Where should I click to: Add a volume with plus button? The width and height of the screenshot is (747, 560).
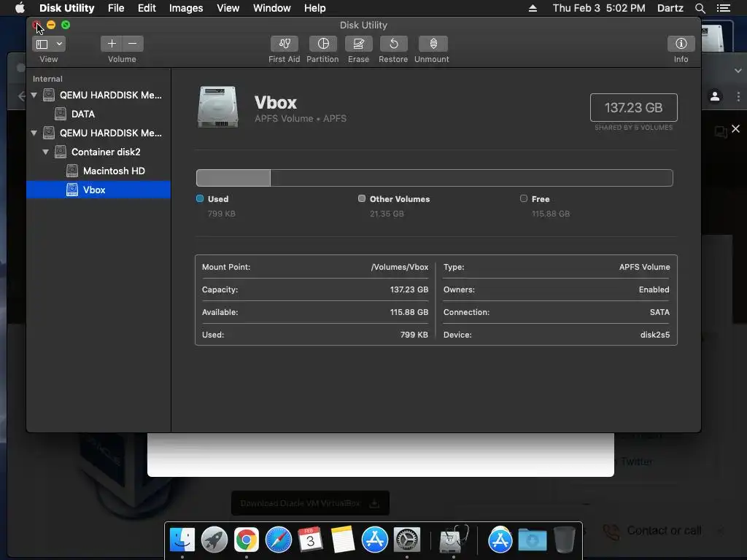(112, 44)
